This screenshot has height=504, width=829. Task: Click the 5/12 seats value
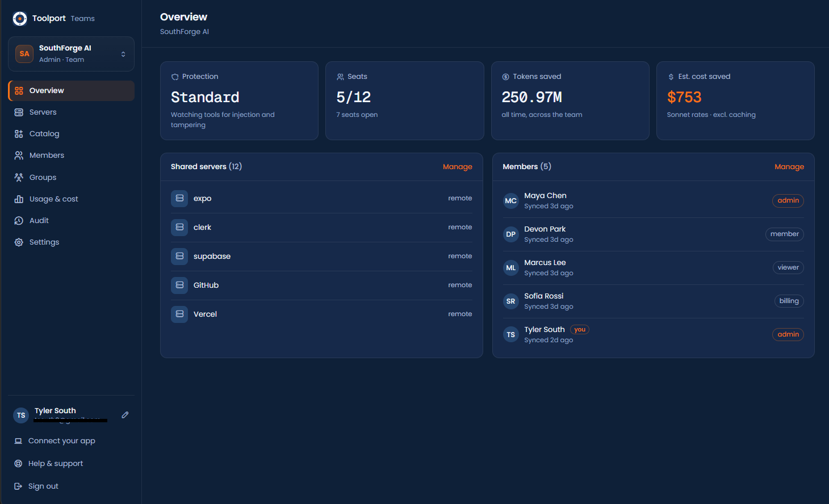(353, 97)
